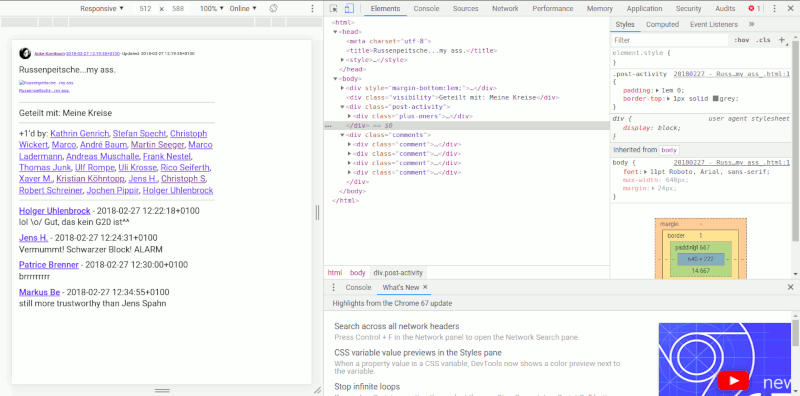Click the grey border color swatch
This screenshot has width=800, height=396.
tap(716, 98)
